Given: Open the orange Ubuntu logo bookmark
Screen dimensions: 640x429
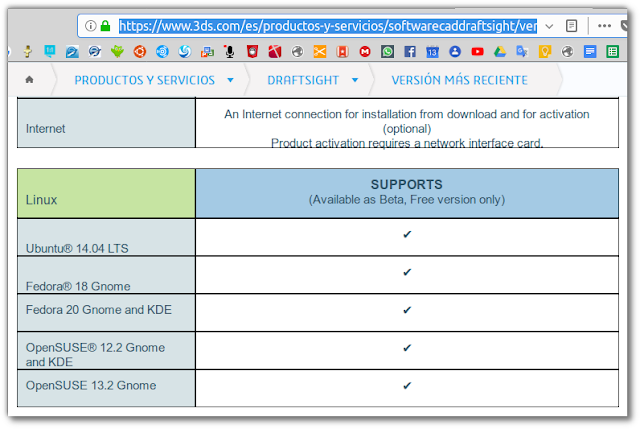Looking at the screenshot, I should point(140,52).
